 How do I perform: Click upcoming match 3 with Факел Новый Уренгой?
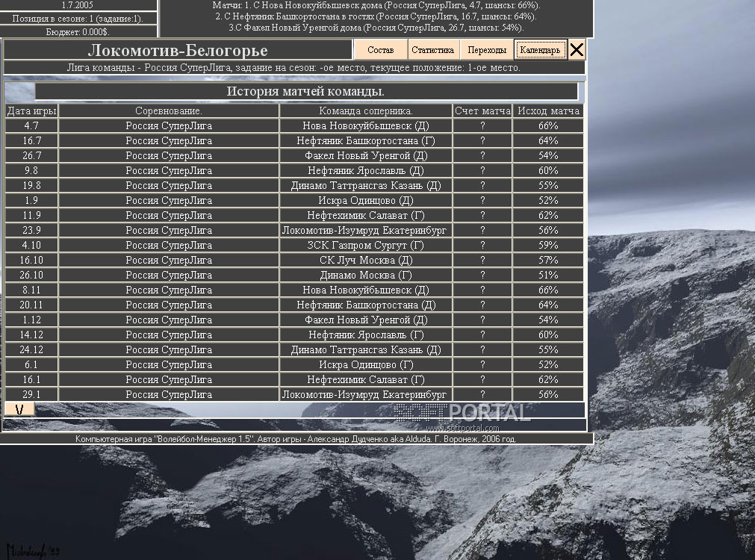coord(376,28)
